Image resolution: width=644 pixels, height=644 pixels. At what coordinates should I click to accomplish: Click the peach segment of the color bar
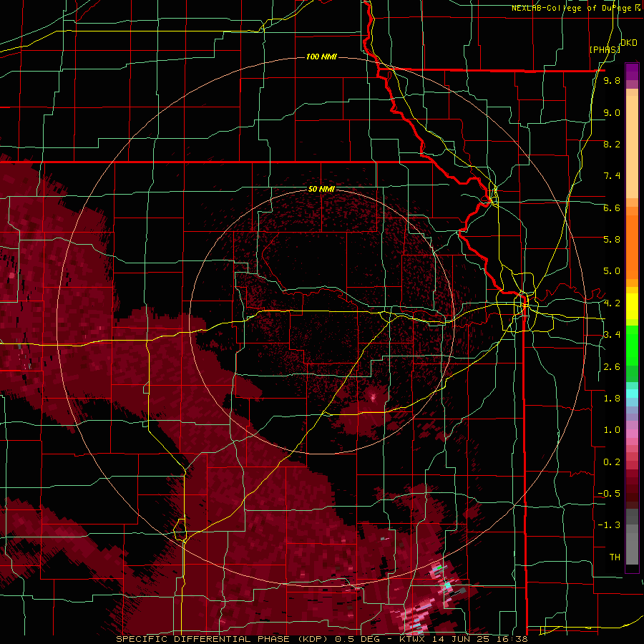pyautogui.click(x=632, y=144)
